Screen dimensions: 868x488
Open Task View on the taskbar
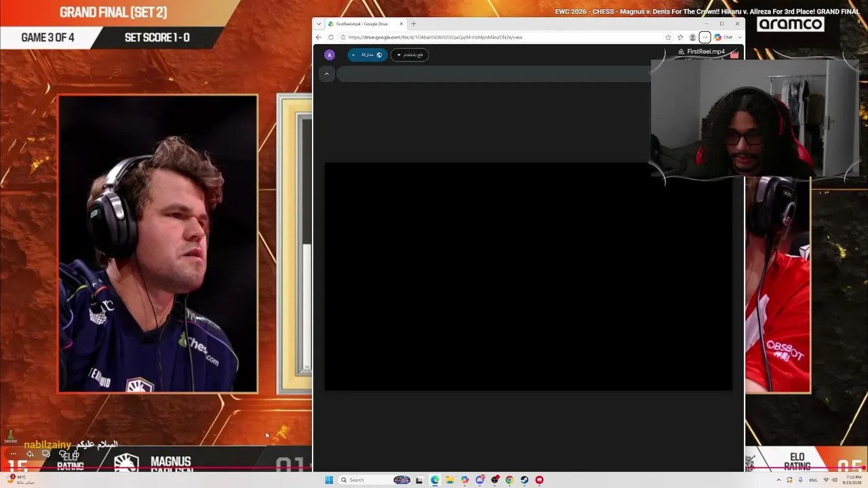[419, 480]
